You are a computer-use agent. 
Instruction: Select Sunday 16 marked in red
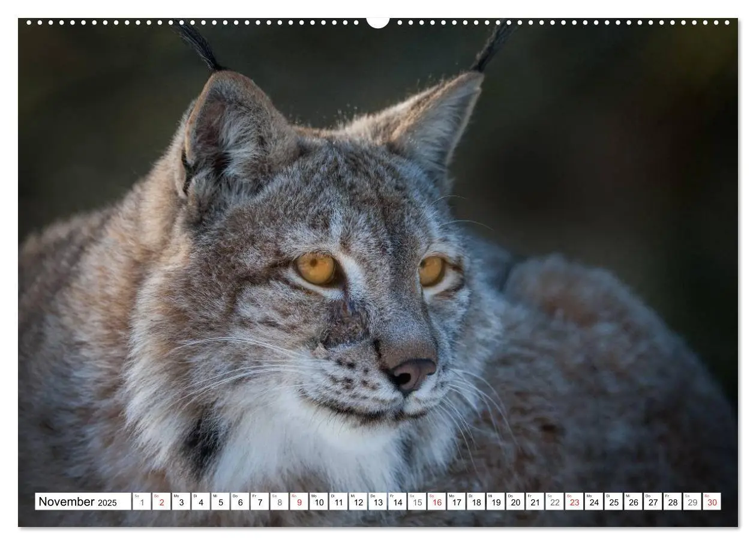(437, 502)
